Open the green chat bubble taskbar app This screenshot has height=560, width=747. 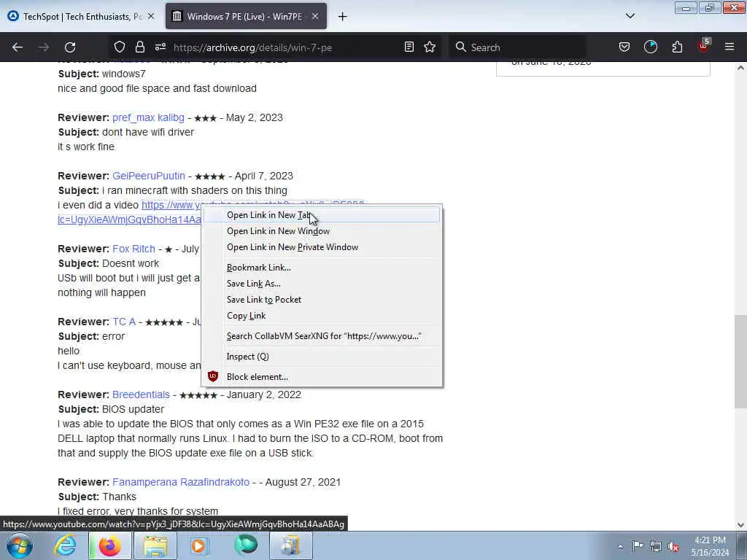pyautogui.click(x=246, y=545)
